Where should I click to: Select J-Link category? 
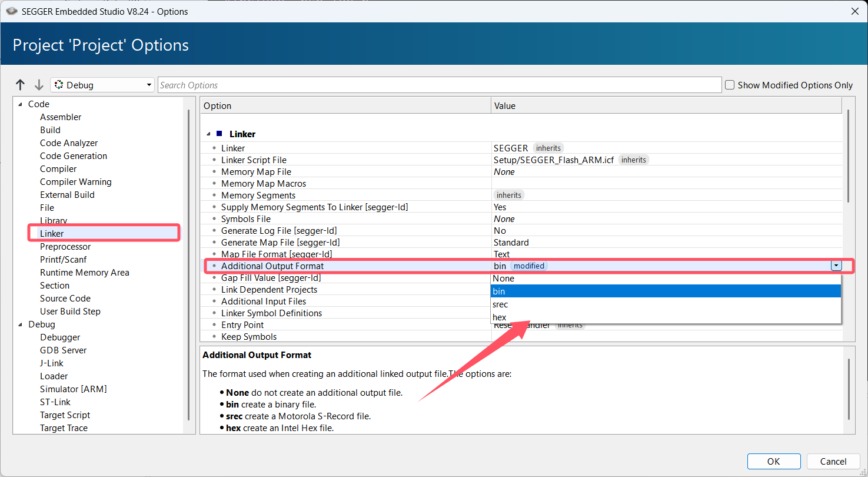[52, 363]
